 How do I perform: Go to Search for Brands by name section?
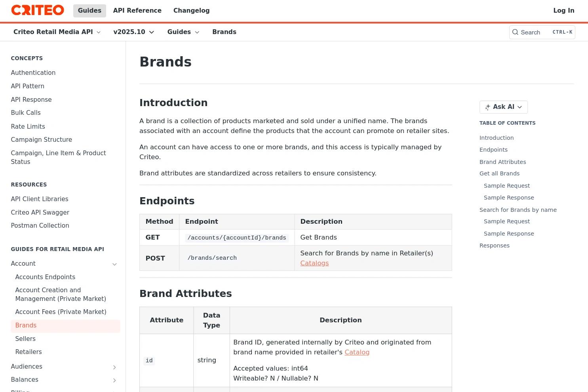click(x=518, y=210)
